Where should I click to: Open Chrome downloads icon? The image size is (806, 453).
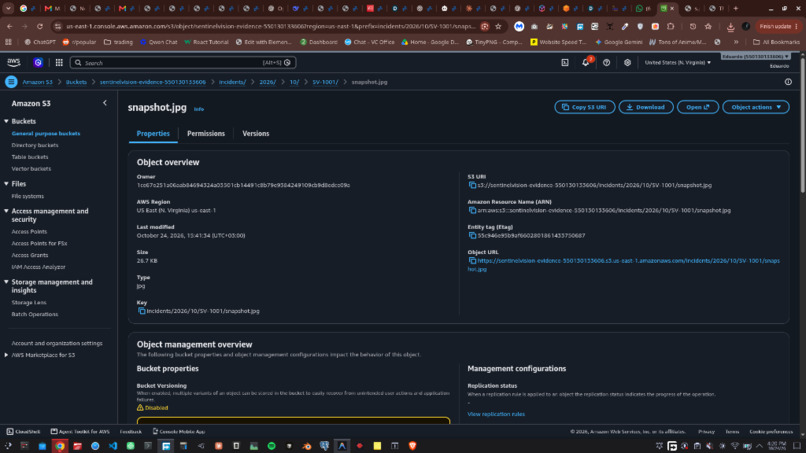tap(730, 26)
